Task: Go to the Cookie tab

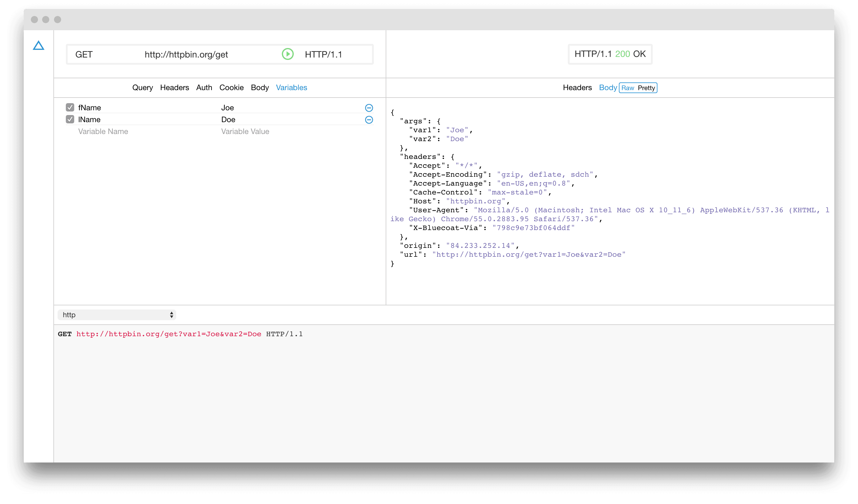Action: coord(231,87)
